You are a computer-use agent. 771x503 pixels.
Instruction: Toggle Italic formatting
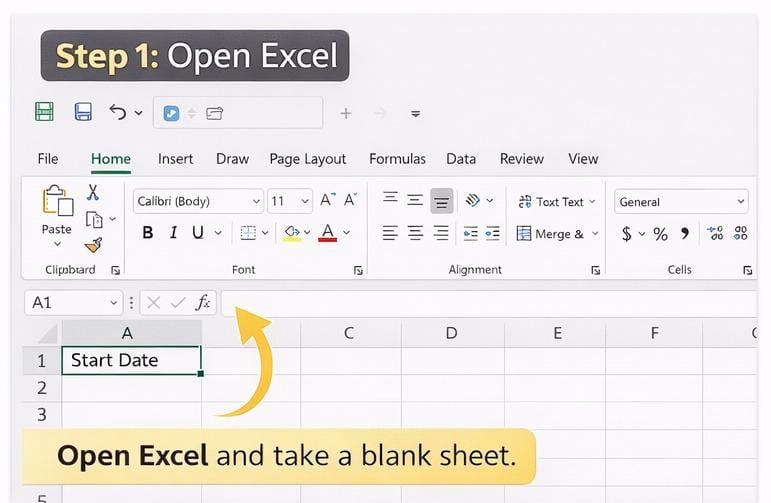coord(173,233)
